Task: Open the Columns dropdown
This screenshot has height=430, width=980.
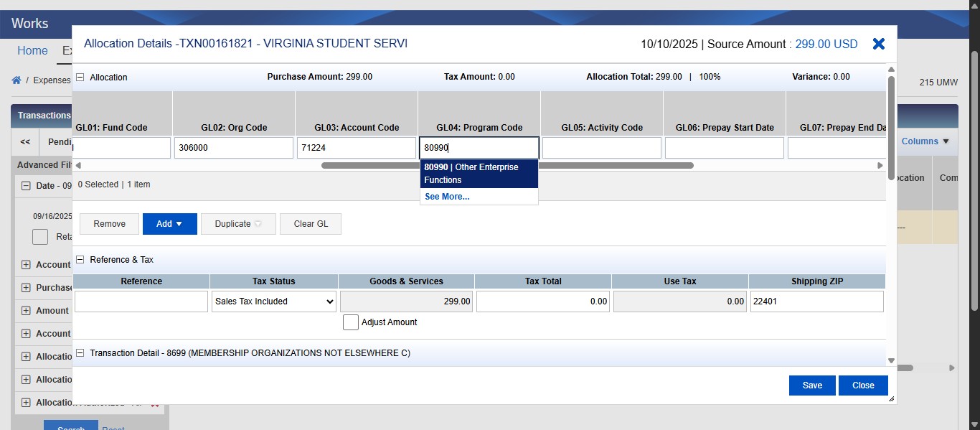Action: [x=925, y=141]
